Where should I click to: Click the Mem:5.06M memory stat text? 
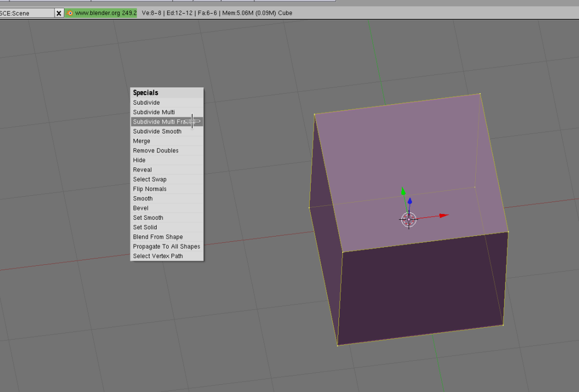click(x=249, y=13)
